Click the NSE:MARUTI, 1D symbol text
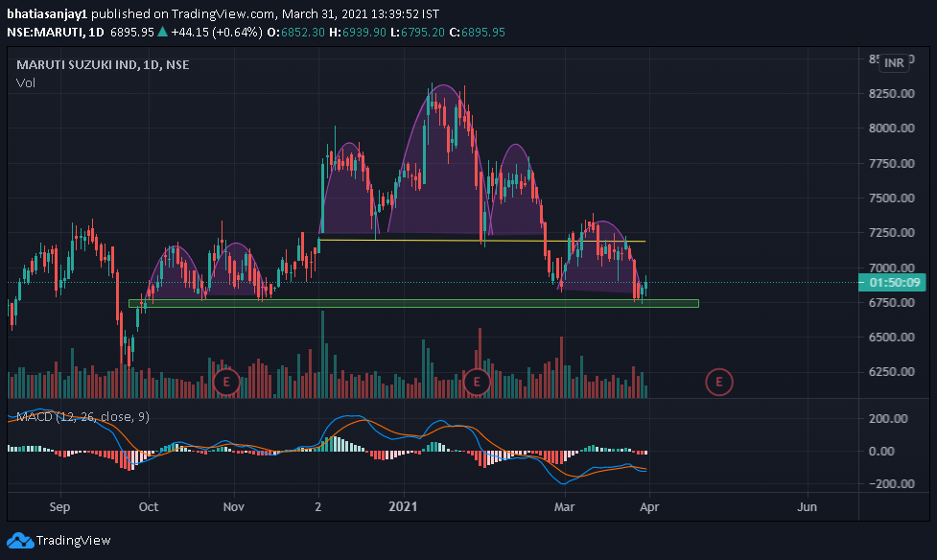Viewport: 937px width, 560px height. (x=56, y=33)
